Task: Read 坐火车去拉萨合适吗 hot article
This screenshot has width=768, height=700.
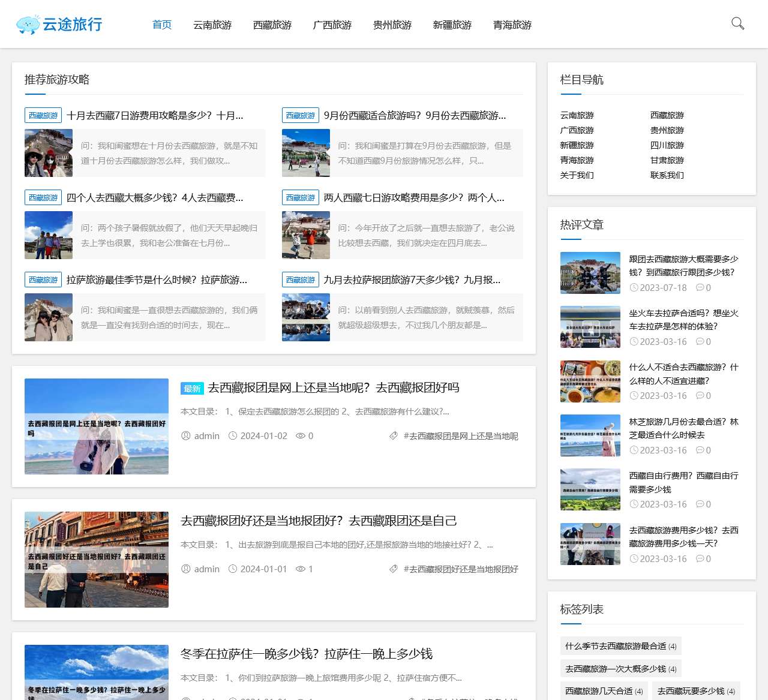Action: (x=683, y=320)
